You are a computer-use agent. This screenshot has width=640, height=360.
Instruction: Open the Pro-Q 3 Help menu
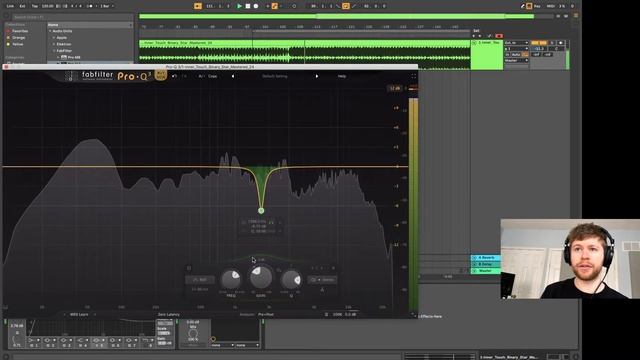pos(342,76)
